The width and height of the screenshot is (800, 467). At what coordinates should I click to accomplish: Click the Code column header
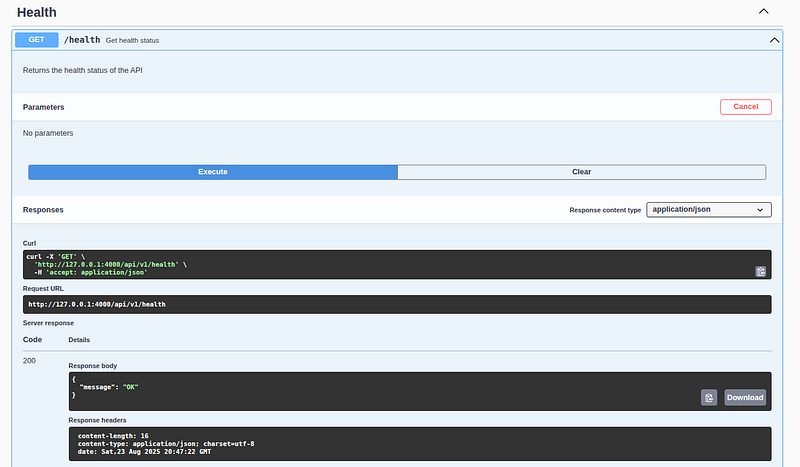(32, 339)
